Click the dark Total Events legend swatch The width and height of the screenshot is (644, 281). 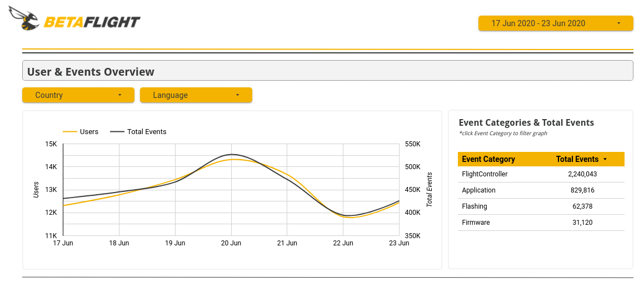pyautogui.click(x=117, y=132)
